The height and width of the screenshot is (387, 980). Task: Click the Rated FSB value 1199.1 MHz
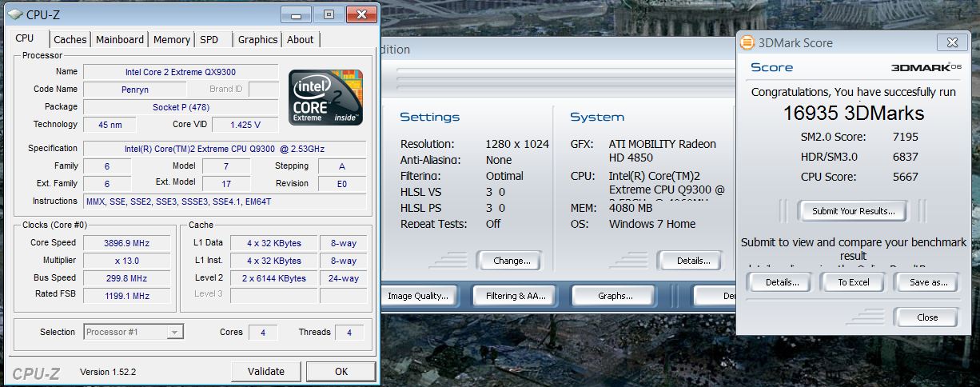click(126, 296)
